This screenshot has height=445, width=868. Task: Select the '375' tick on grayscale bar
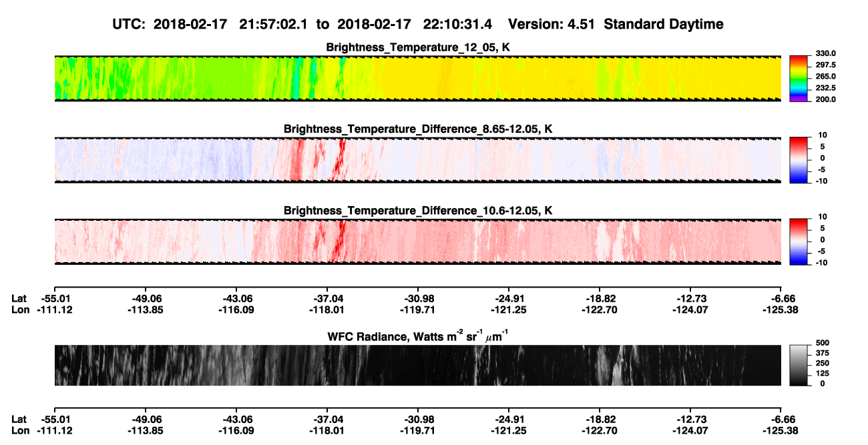coord(822,353)
